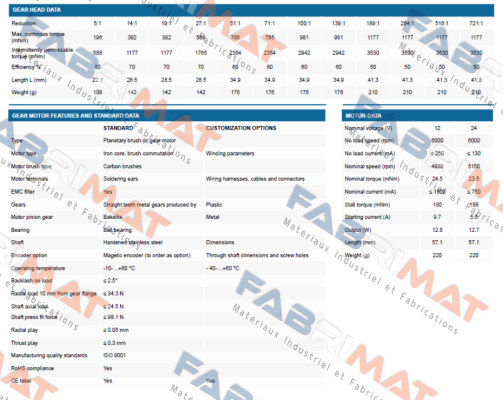Select the 721:1 reduction value
This screenshot has width=503, height=400.
476,23
